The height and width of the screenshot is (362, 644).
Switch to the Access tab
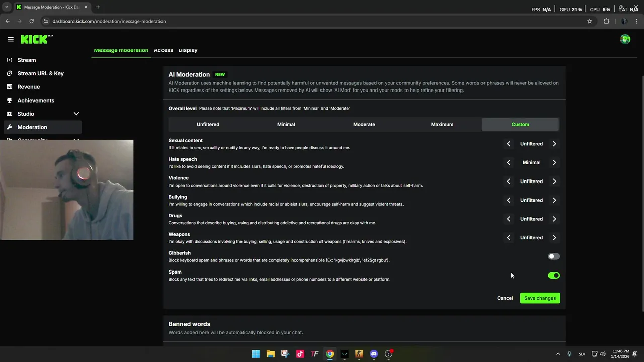pyautogui.click(x=164, y=50)
